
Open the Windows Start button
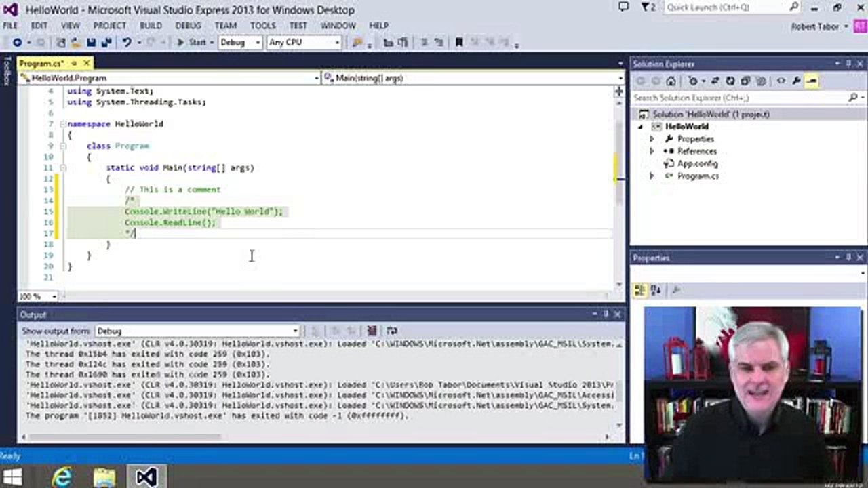[12, 476]
